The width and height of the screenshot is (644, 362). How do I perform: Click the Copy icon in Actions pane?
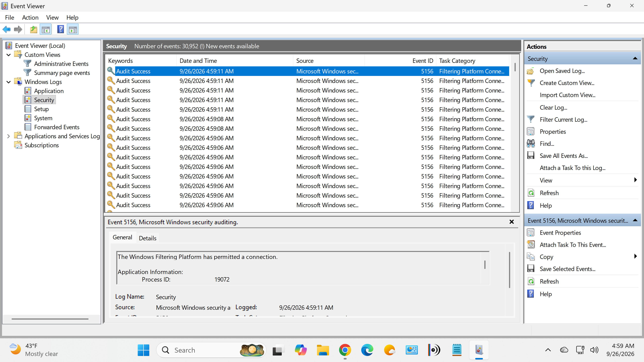point(531,257)
